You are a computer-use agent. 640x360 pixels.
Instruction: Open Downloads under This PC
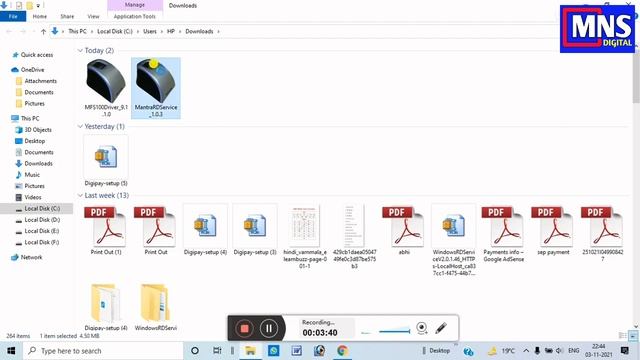38,164
